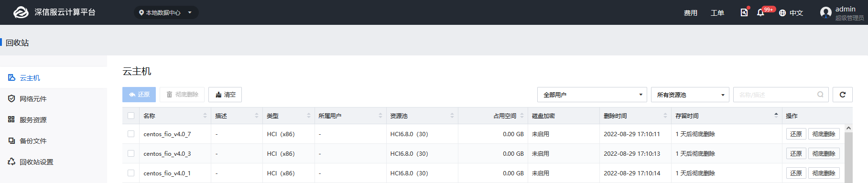Click the refresh icon button
Screen dimensions: 868x183
coord(843,95)
